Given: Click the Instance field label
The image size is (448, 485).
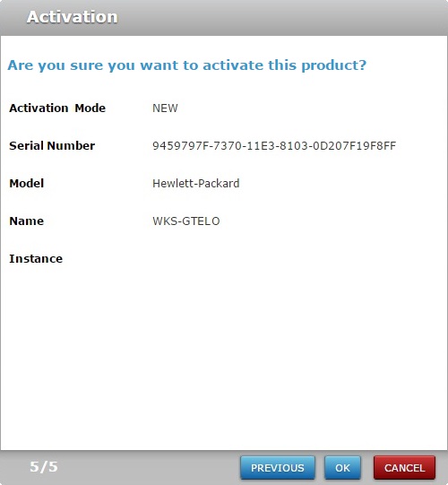Looking at the screenshot, I should point(36,258).
